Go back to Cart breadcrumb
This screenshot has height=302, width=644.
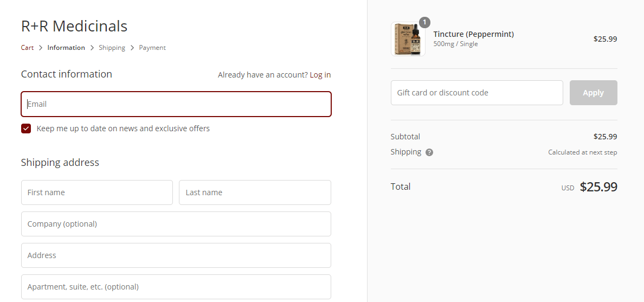[x=27, y=48]
